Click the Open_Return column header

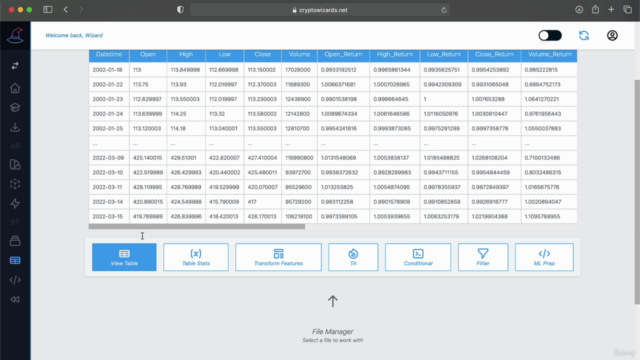[343, 55]
